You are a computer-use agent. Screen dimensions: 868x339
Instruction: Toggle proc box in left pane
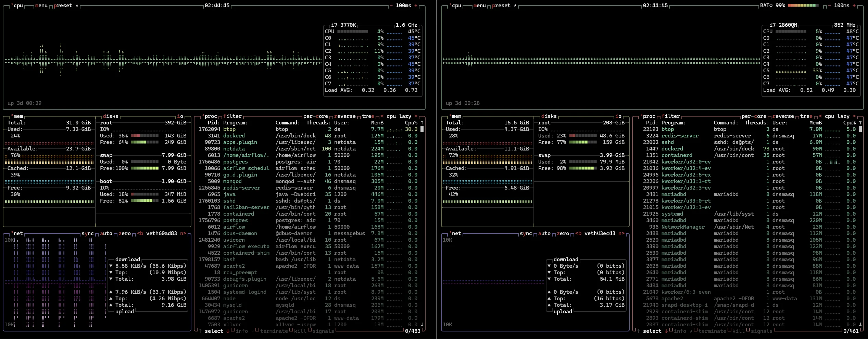210,116
